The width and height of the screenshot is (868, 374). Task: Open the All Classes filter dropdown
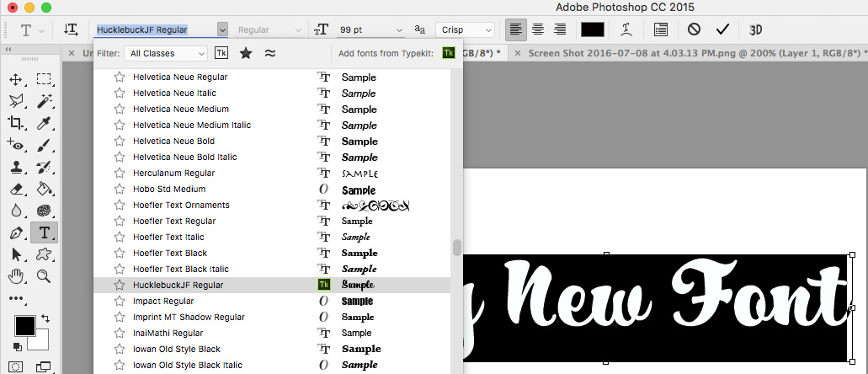point(166,53)
